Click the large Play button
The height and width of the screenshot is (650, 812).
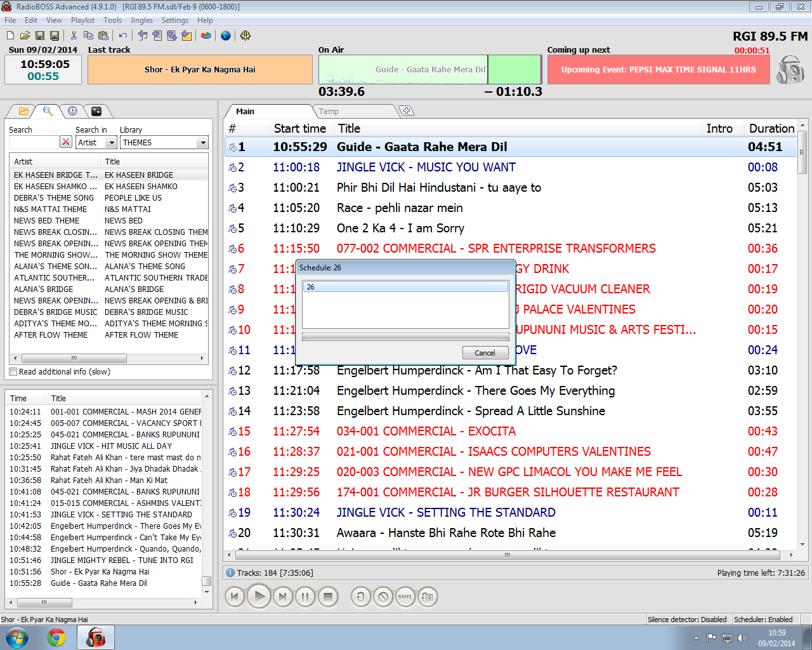pos(259,597)
